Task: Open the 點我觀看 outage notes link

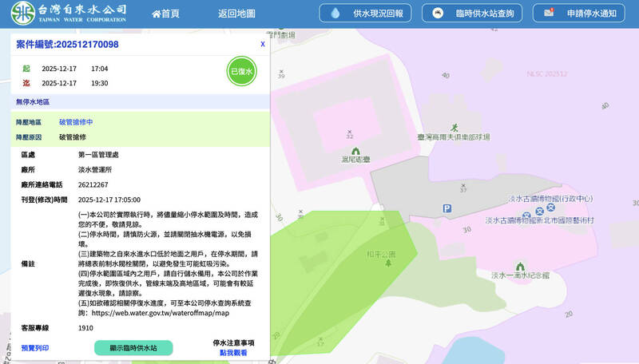Action: click(233, 352)
